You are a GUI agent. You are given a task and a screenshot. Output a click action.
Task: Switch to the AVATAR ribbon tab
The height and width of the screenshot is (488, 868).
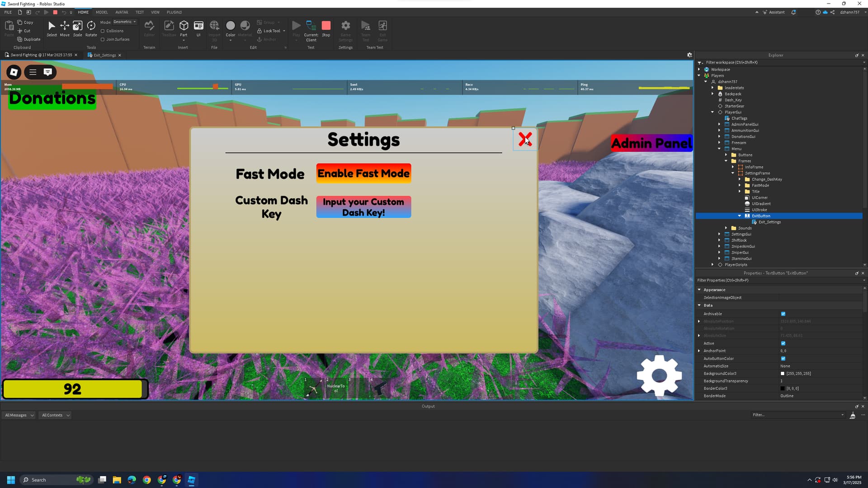click(x=122, y=12)
